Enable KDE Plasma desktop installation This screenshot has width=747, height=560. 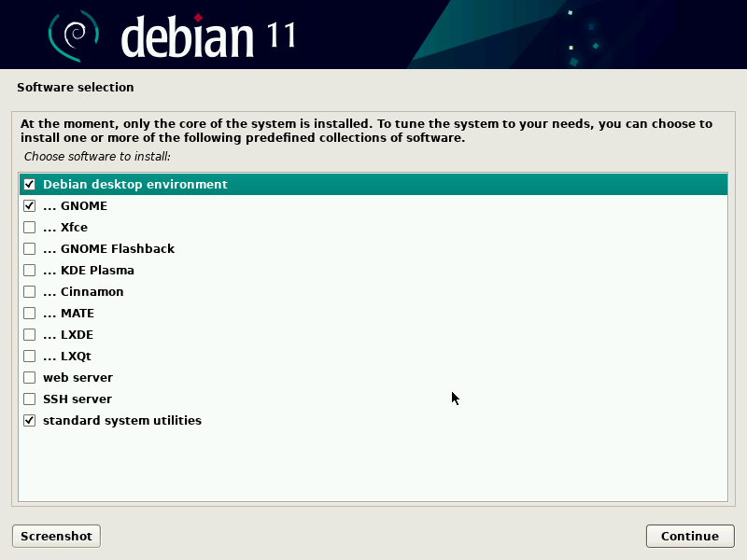(x=29, y=270)
